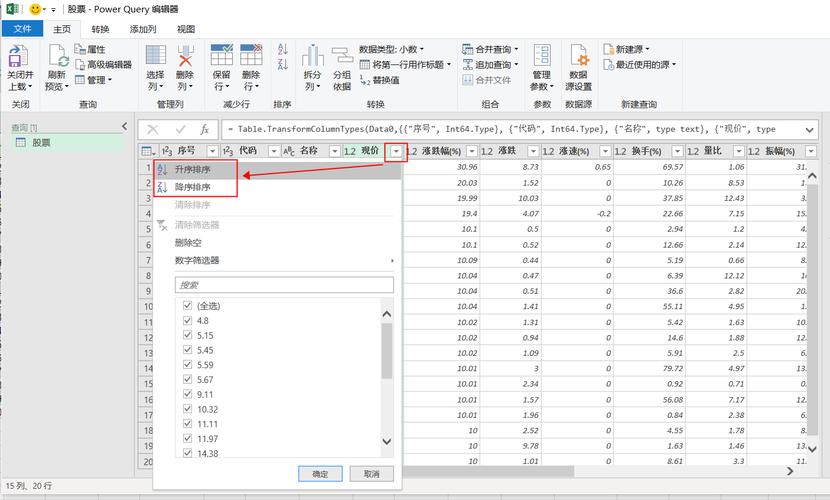This screenshot has height=500, width=830.
Task: Click the horizontal scrollbar of data grid
Action: tap(488, 470)
